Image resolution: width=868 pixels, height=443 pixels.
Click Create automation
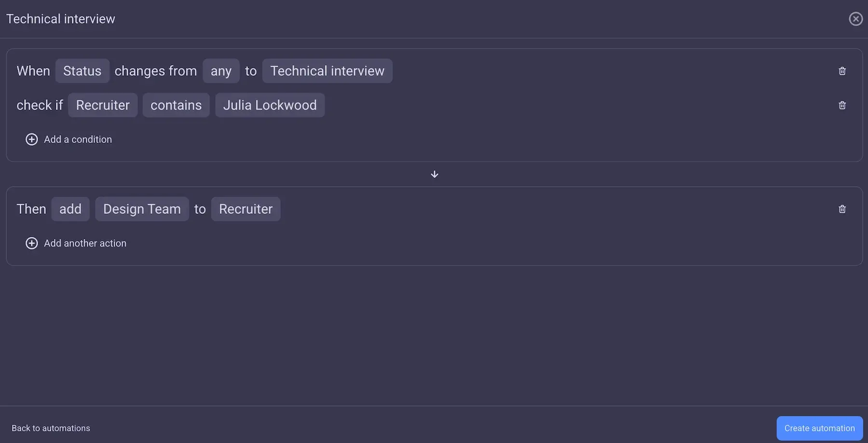[819, 428]
